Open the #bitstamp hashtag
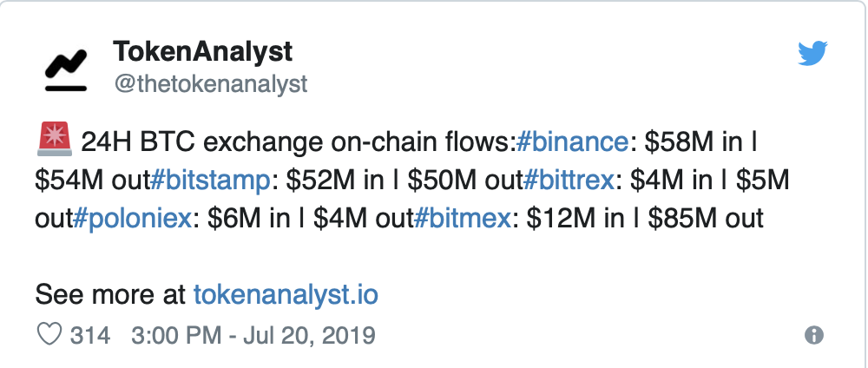This screenshot has width=868, height=368. point(210,181)
